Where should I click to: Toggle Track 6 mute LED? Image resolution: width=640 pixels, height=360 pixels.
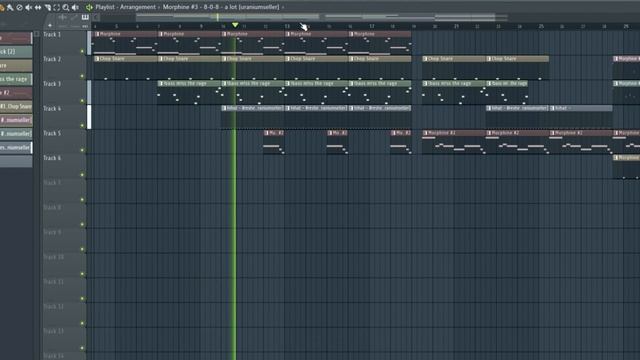pyautogui.click(x=82, y=175)
